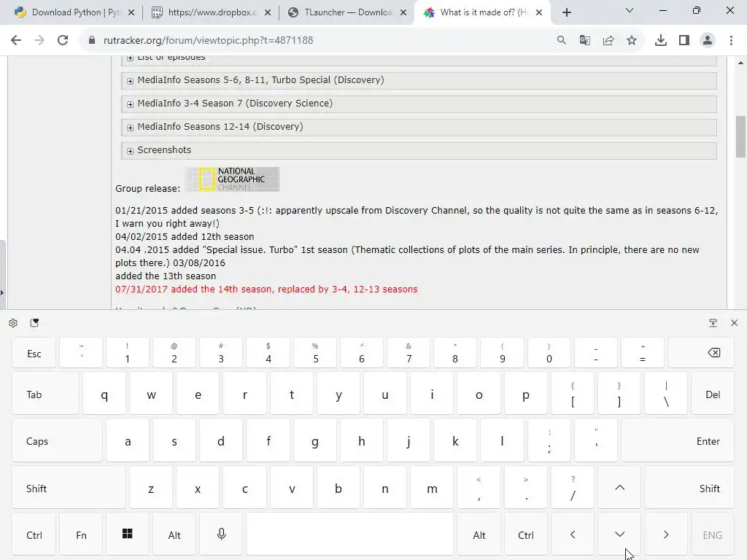
Task: Open a new tab with plus button
Action: pos(566,12)
